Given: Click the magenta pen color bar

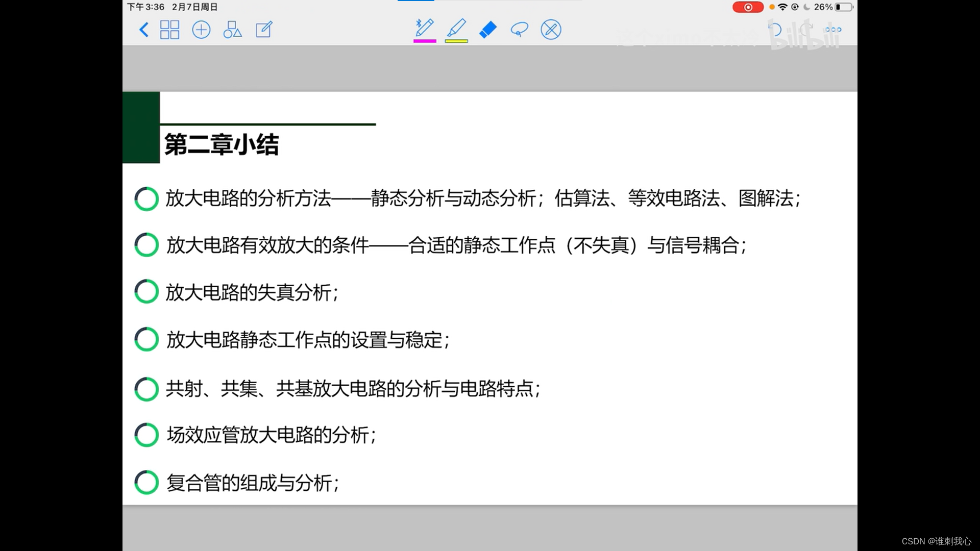Looking at the screenshot, I should tap(425, 41).
